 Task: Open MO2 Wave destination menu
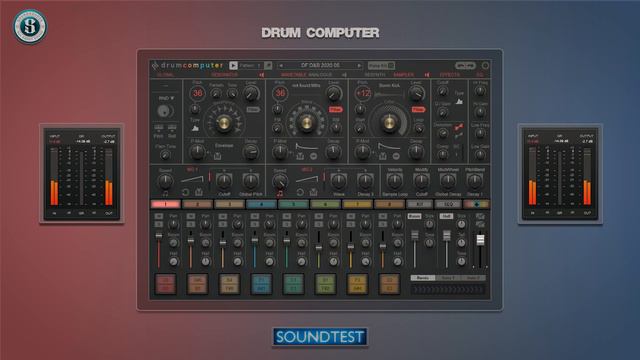click(338, 194)
